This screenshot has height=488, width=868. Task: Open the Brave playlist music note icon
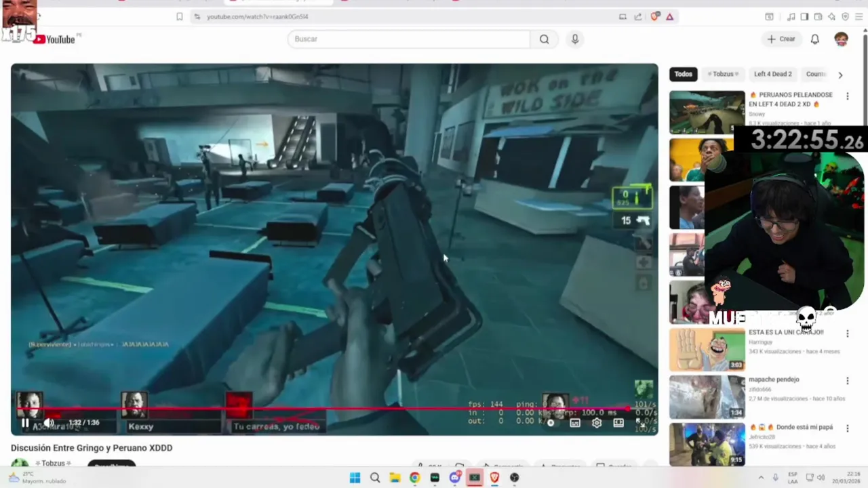[x=791, y=16]
